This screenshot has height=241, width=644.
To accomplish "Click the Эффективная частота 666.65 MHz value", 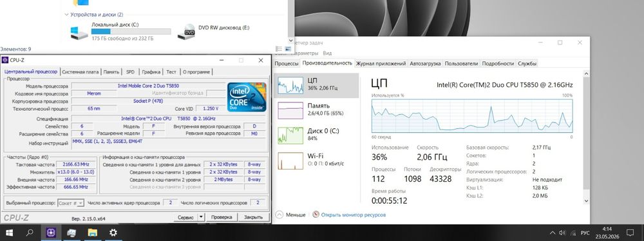I will (76, 187).
